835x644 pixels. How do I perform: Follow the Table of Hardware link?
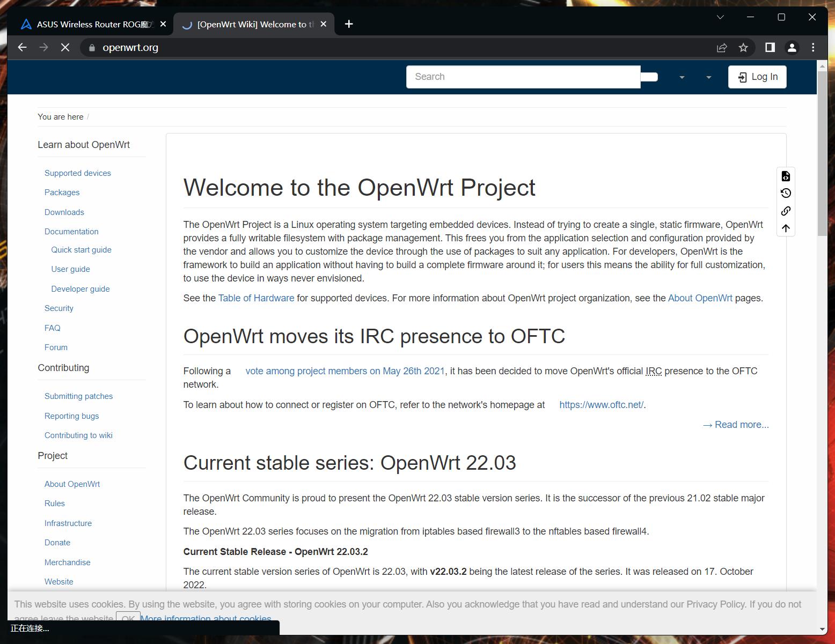(257, 298)
